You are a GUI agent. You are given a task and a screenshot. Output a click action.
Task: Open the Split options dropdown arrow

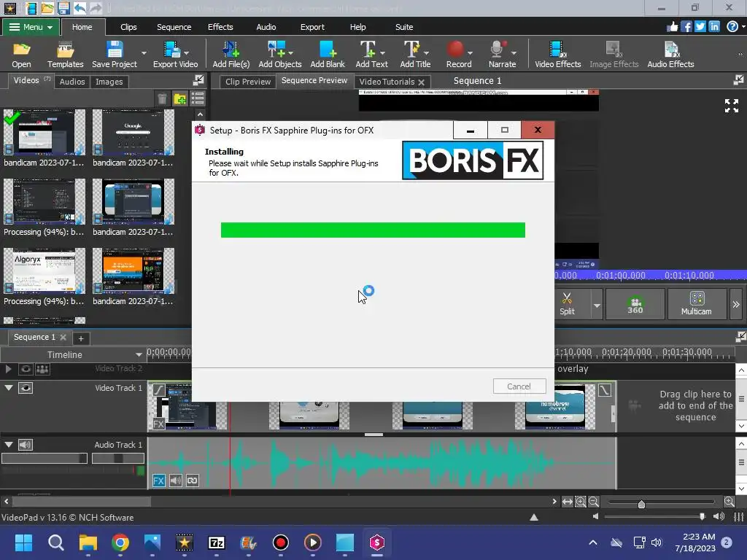tap(597, 306)
